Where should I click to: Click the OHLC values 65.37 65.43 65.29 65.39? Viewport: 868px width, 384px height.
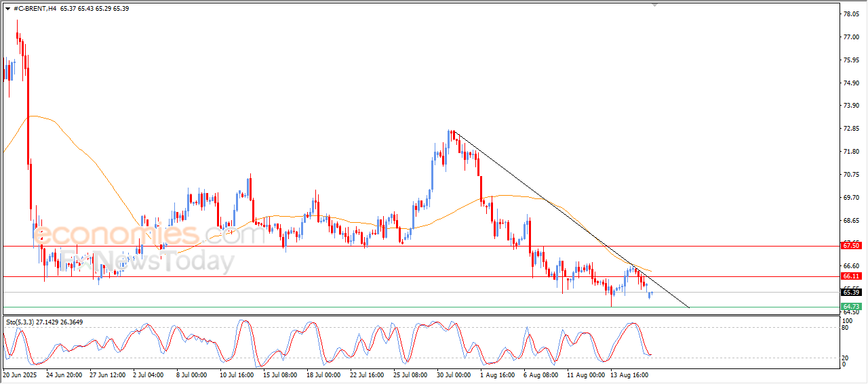[x=95, y=8]
